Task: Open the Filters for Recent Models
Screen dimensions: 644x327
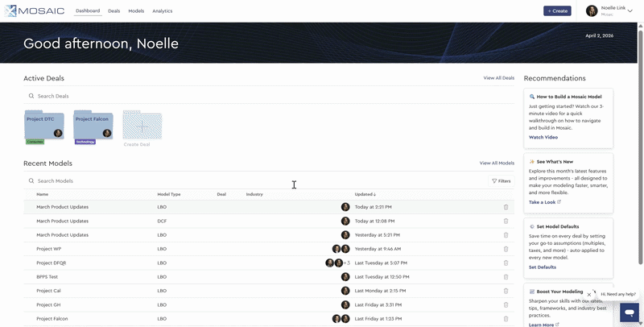Action: pyautogui.click(x=502, y=180)
